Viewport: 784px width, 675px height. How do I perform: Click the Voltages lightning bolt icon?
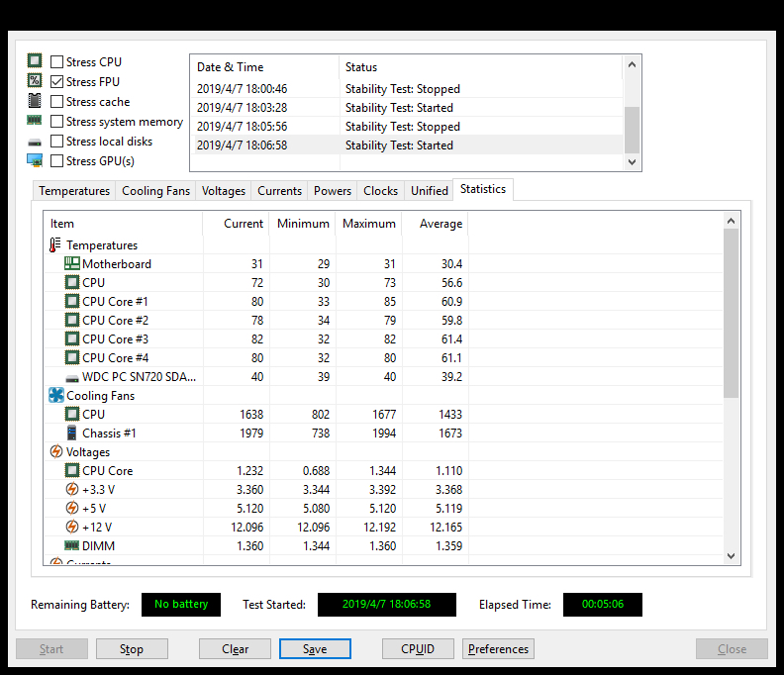coord(55,452)
